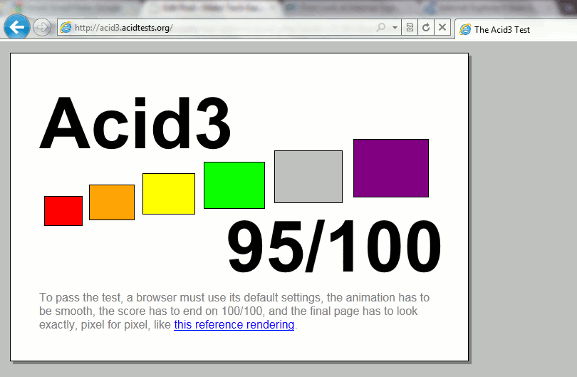Click the orange square
Viewport: 577px width, 377px height.
112,202
